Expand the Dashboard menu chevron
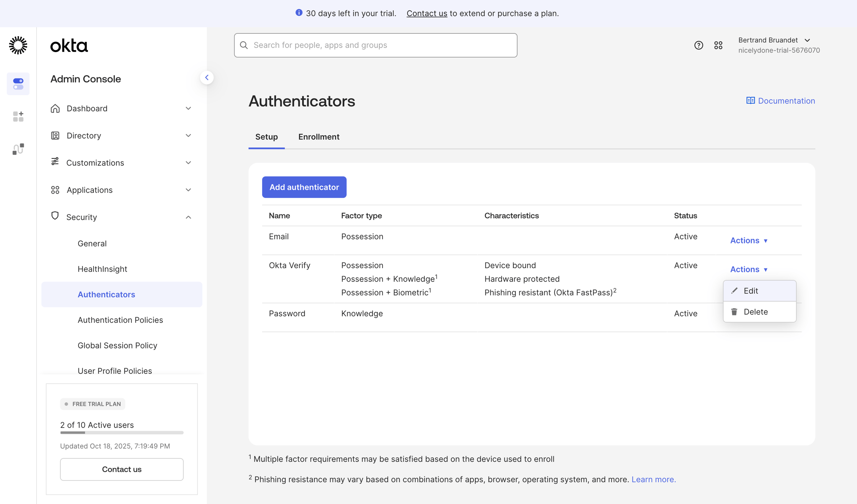 click(188, 108)
